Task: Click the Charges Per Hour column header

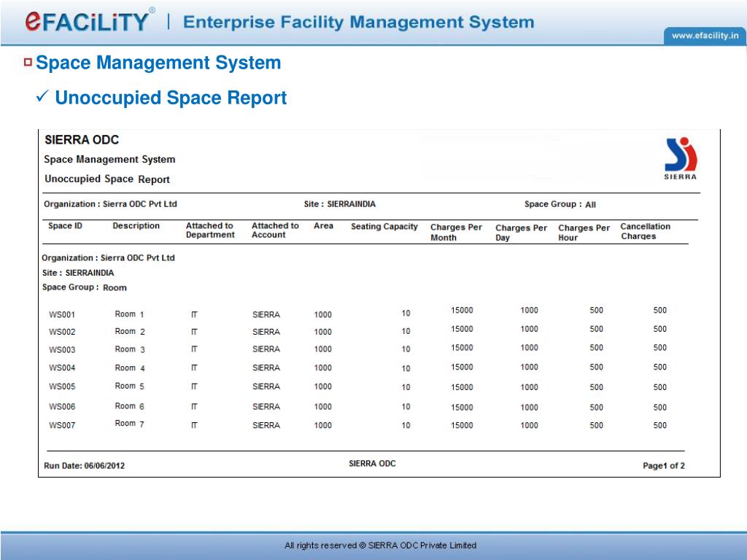Action: pyautogui.click(x=584, y=233)
